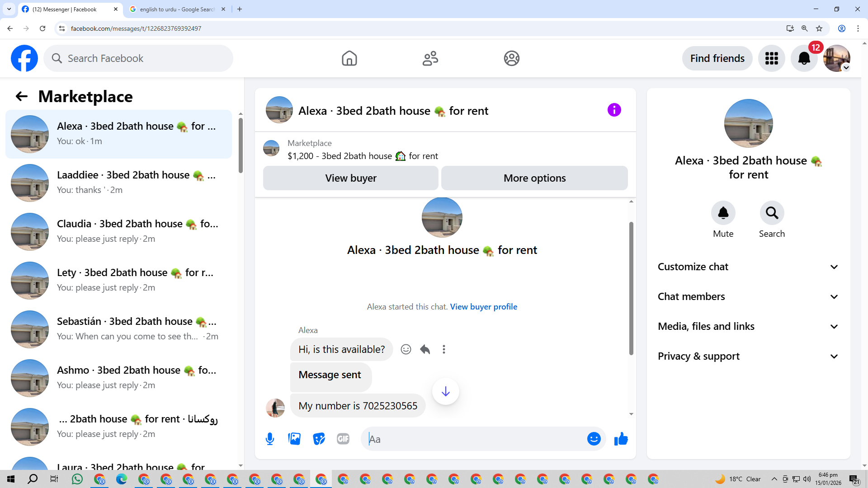
Task: Click the voice clip microphone icon
Action: (270, 439)
